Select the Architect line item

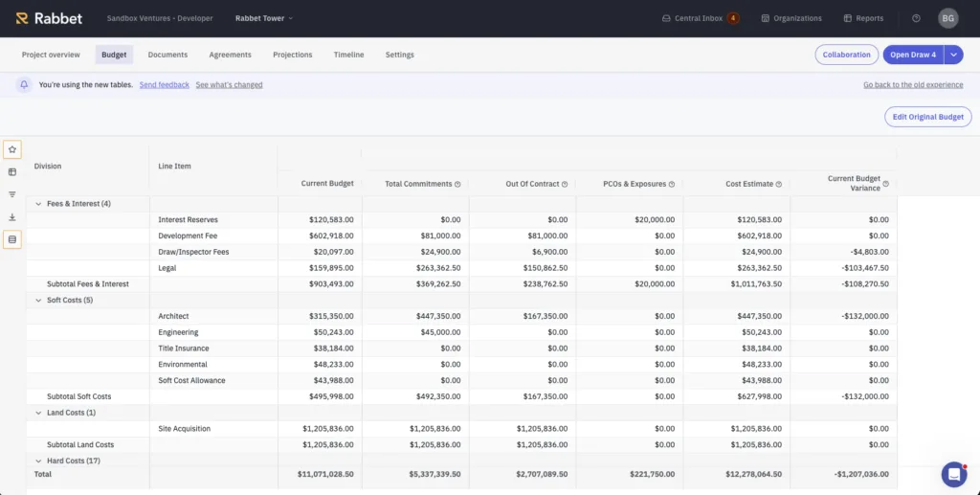[x=173, y=316]
